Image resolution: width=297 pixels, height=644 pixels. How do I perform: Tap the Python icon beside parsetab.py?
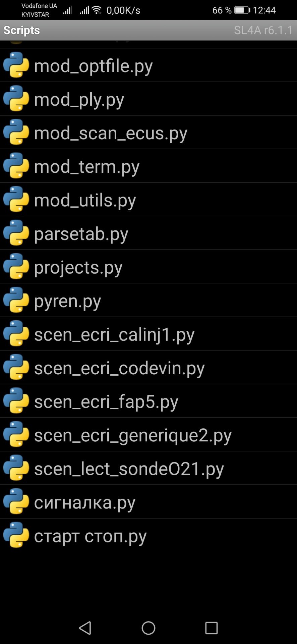16,232
